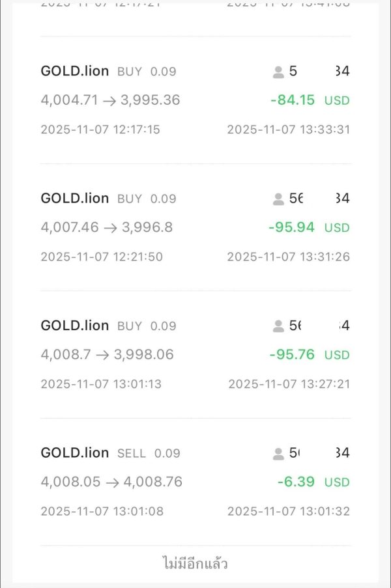Tap price range 4,008.05 → 4,008.76

tap(111, 482)
